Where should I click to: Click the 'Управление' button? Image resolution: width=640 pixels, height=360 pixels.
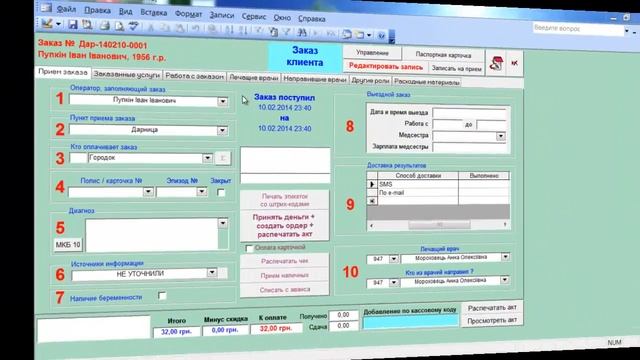click(372, 53)
